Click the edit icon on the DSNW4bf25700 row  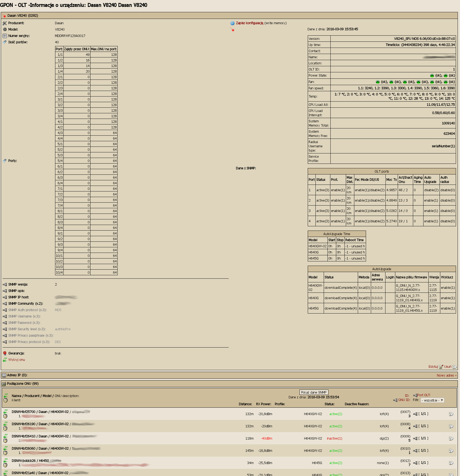pyautogui.click(x=451, y=414)
